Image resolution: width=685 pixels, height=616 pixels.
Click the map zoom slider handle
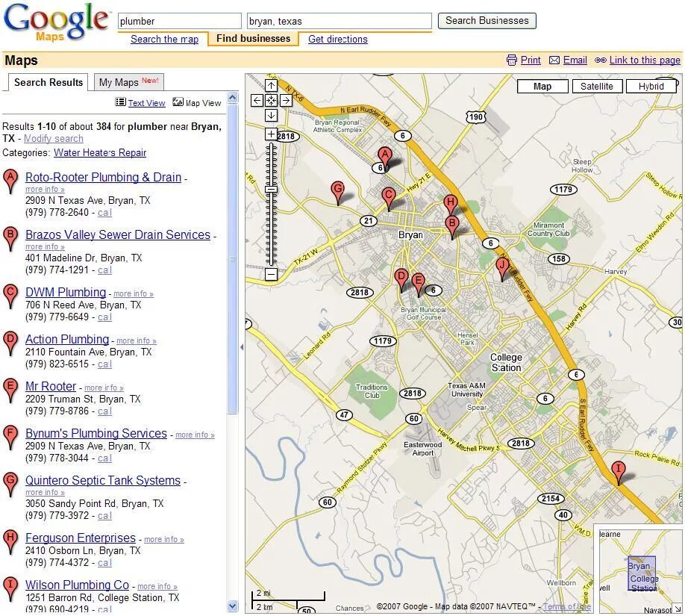(x=272, y=190)
